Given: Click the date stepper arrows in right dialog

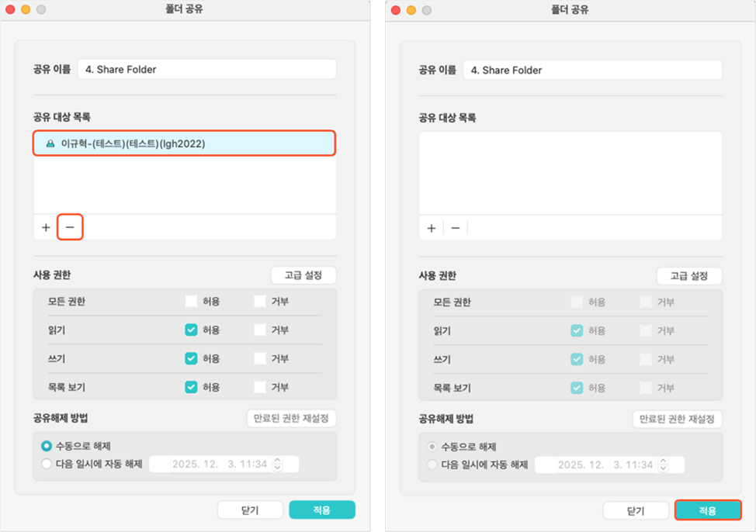Looking at the screenshot, I should 664,465.
